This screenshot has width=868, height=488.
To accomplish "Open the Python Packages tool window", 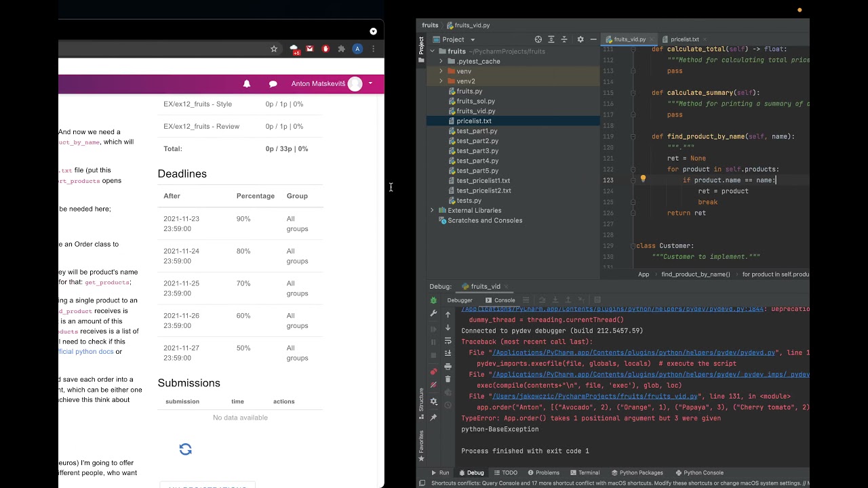I will pos(637,472).
